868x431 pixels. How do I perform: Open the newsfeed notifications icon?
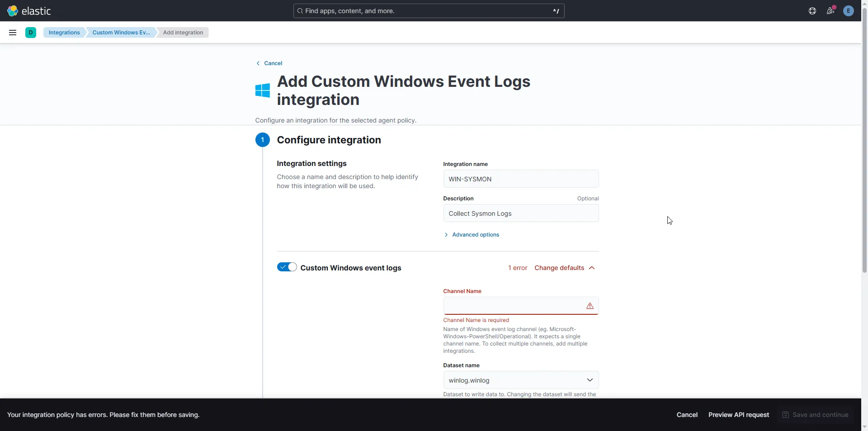(830, 11)
